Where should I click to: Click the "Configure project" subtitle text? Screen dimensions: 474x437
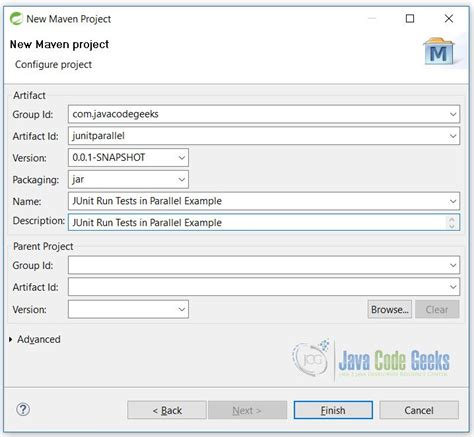[53, 64]
